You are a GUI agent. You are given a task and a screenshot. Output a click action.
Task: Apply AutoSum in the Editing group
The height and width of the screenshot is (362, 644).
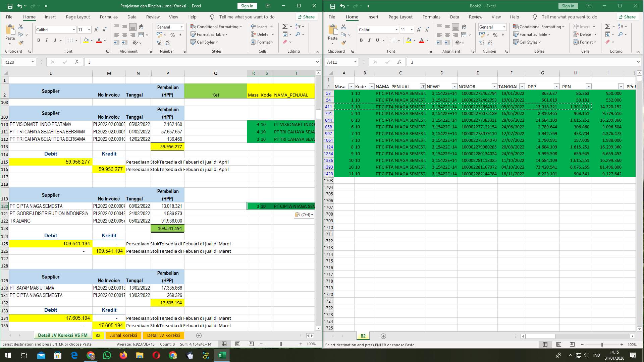[x=284, y=26]
